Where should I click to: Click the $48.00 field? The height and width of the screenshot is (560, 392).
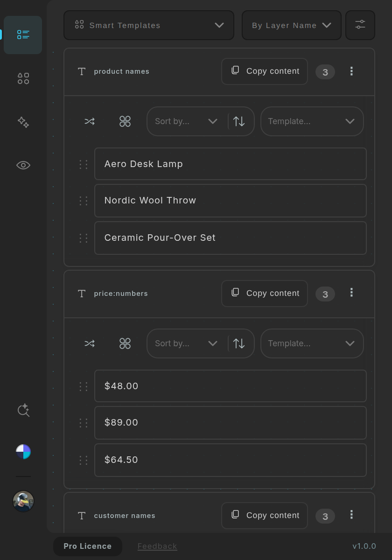231,386
